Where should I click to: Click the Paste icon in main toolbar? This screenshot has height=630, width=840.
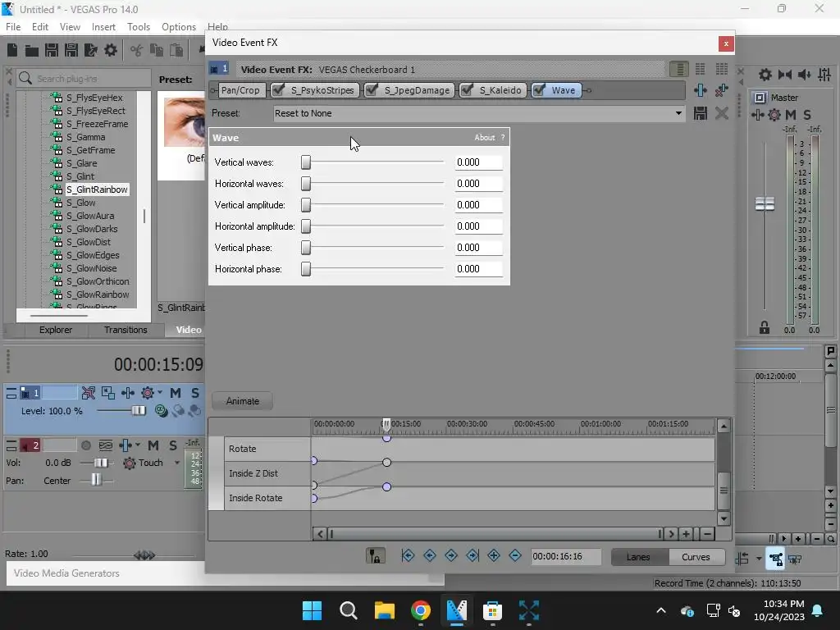[176, 50]
